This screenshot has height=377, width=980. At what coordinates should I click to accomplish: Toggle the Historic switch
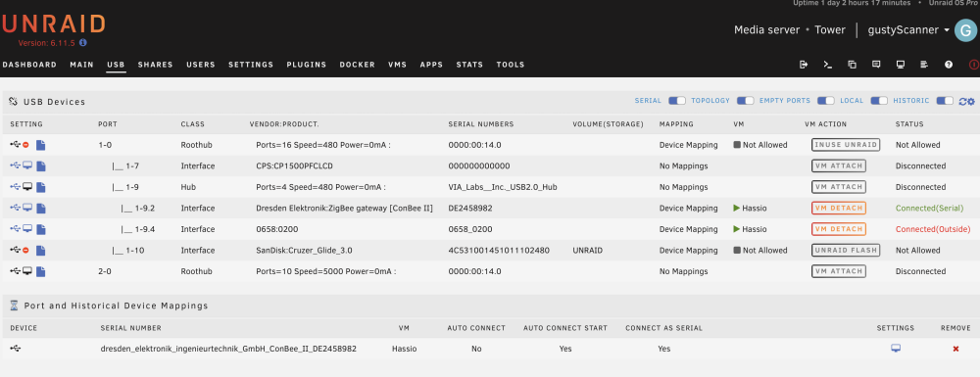click(945, 101)
